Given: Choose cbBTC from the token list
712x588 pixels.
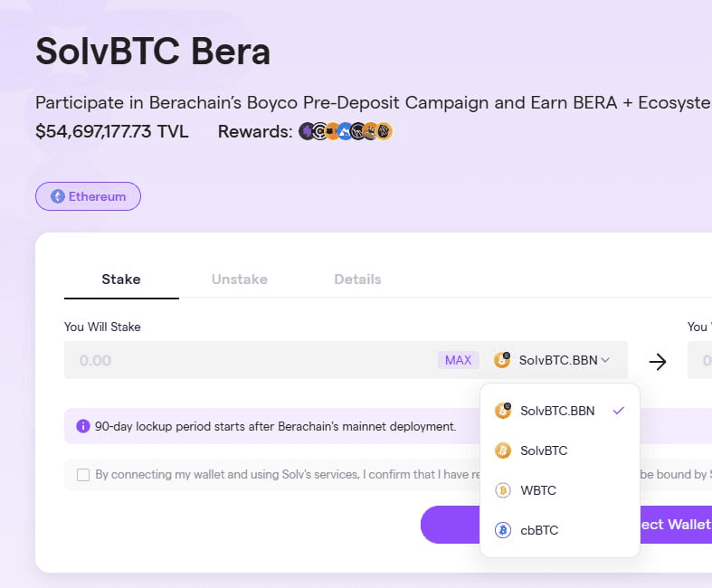Looking at the screenshot, I should coord(539,530).
